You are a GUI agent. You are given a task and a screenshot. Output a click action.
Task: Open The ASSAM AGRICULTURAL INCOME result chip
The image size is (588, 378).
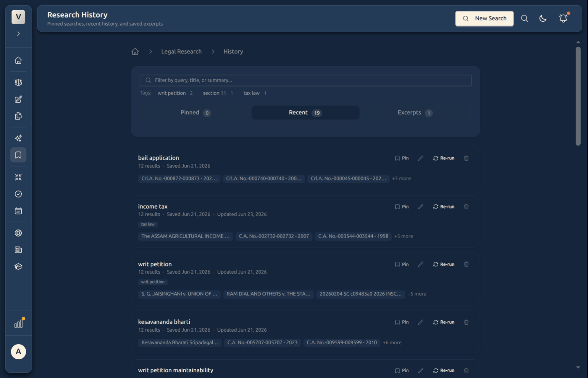point(185,236)
